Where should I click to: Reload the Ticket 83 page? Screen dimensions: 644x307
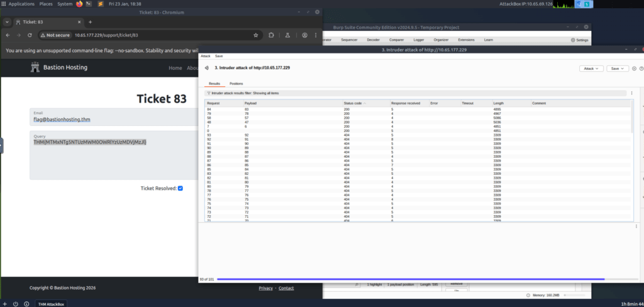[30, 35]
